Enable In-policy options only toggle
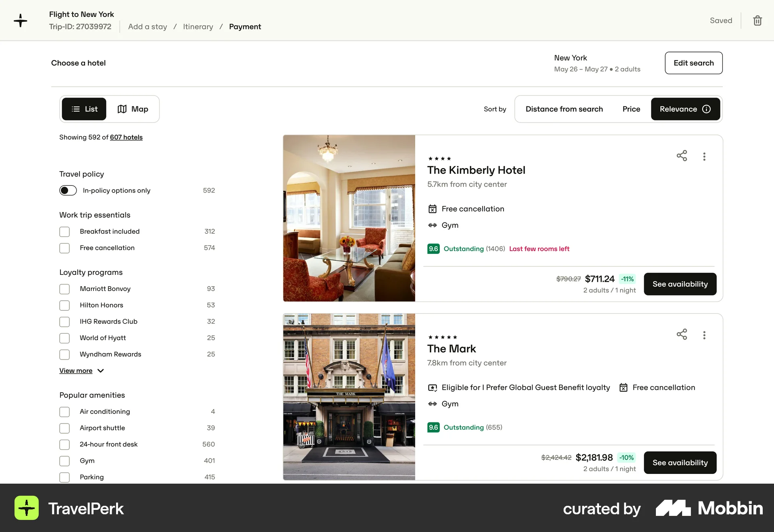774x532 pixels. pyautogui.click(x=68, y=190)
